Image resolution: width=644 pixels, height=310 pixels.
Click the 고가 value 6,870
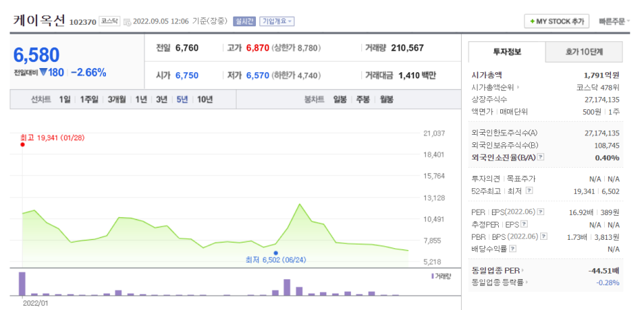pos(257,48)
